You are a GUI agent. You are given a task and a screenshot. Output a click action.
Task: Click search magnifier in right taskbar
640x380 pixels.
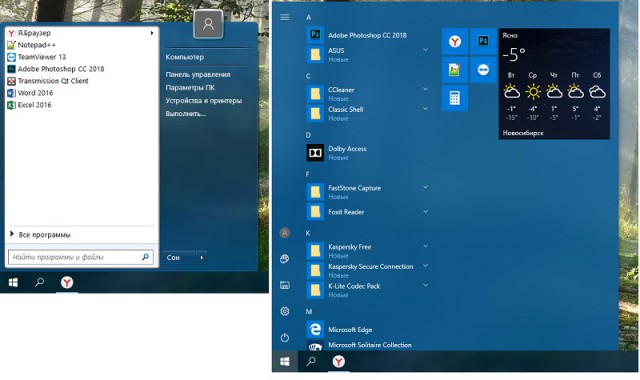click(311, 361)
